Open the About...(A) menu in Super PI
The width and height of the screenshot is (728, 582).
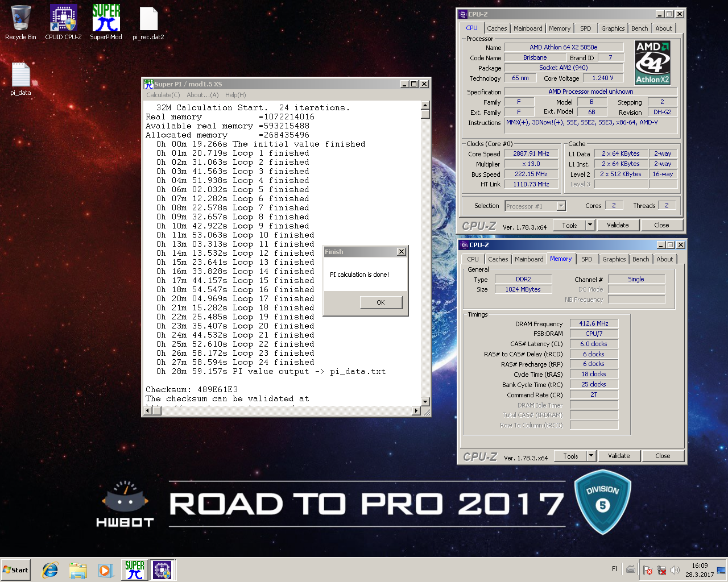[202, 95]
